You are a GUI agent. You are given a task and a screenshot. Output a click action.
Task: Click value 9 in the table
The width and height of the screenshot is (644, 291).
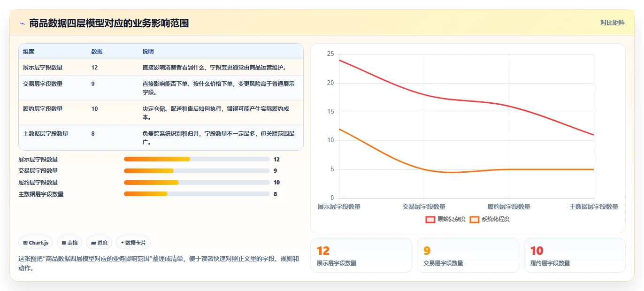coord(93,84)
